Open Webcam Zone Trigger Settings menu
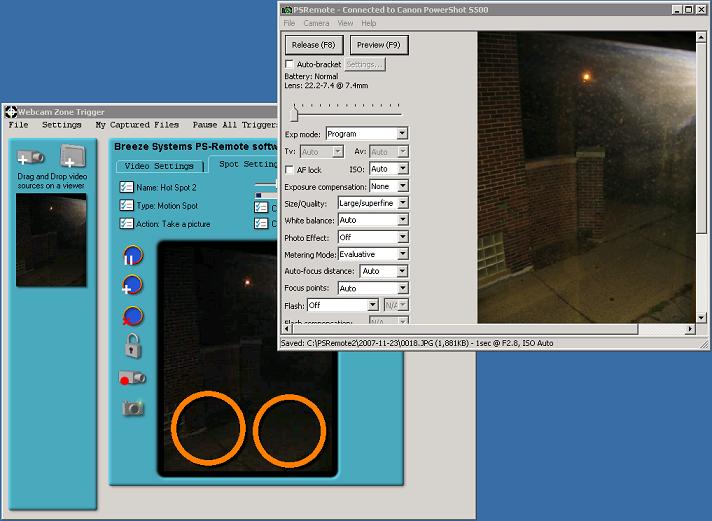The width and height of the screenshot is (712, 521). click(62, 124)
